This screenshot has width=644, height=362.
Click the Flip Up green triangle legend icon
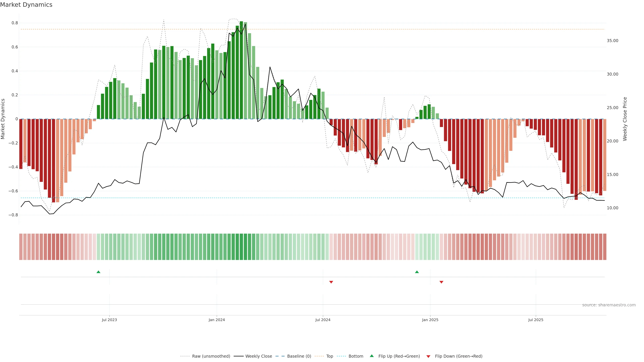point(372,356)
